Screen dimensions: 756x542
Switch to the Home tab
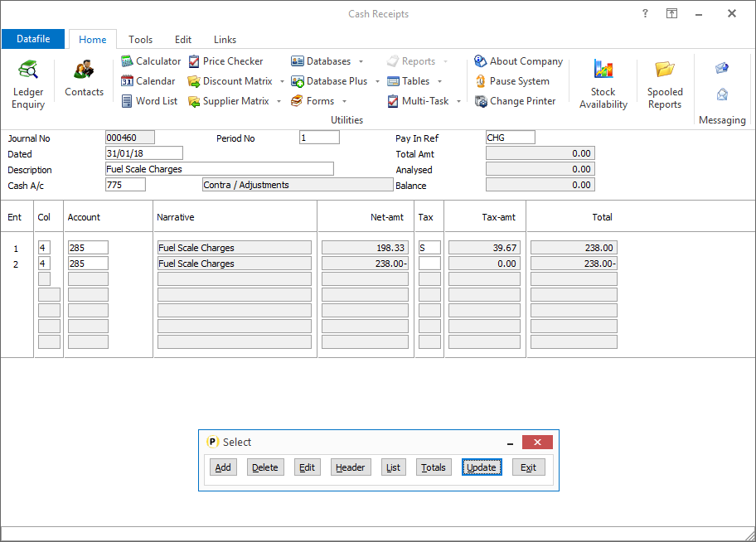(x=93, y=40)
